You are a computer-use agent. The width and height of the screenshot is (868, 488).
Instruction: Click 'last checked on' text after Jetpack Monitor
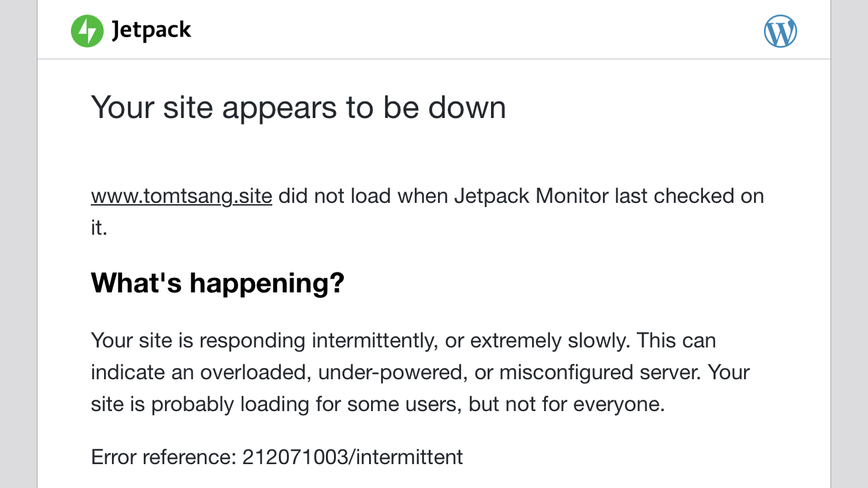pyautogui.click(x=689, y=196)
